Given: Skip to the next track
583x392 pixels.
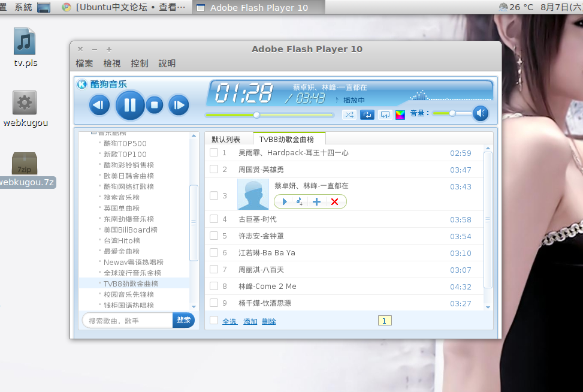Looking at the screenshot, I should pos(179,105).
